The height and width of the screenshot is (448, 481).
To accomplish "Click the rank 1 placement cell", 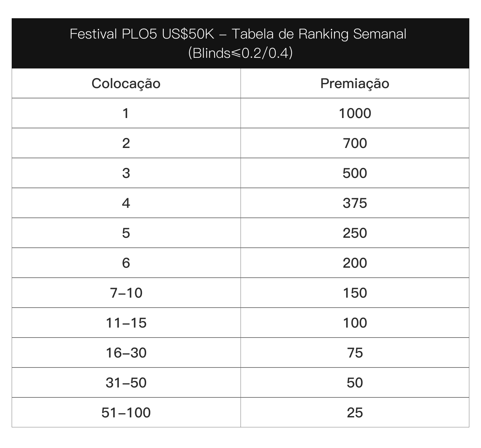I will [x=126, y=113].
